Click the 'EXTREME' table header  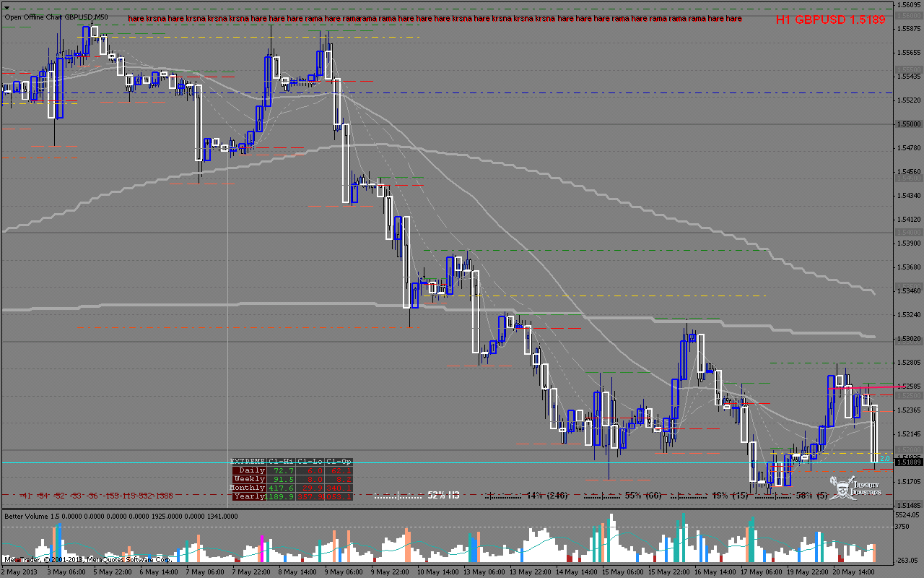[x=247, y=461]
